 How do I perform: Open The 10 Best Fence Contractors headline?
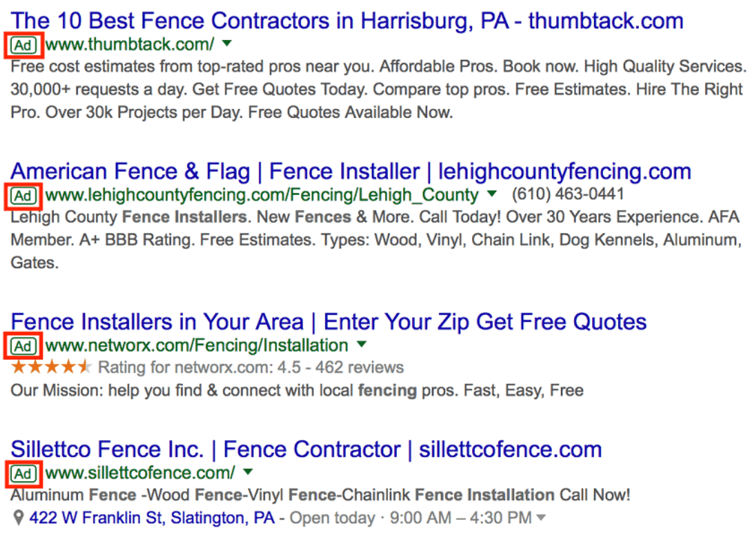pos(347,21)
